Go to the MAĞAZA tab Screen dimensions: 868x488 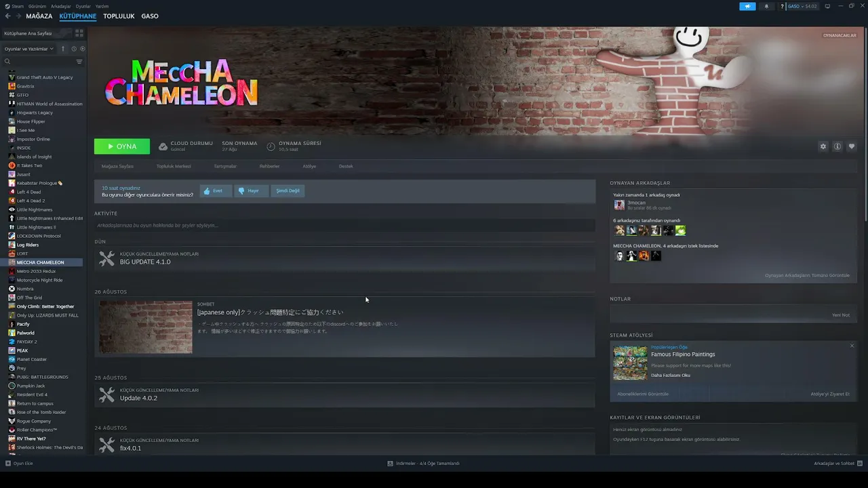[x=39, y=16]
